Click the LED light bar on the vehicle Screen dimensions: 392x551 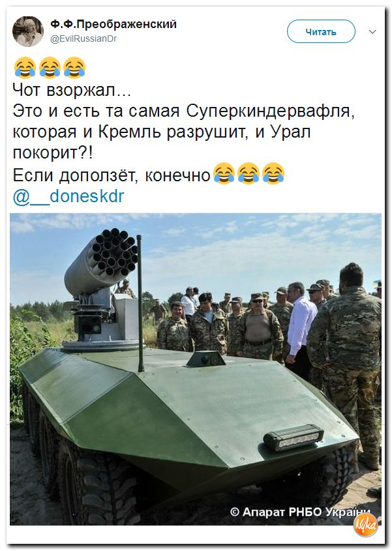(x=294, y=437)
